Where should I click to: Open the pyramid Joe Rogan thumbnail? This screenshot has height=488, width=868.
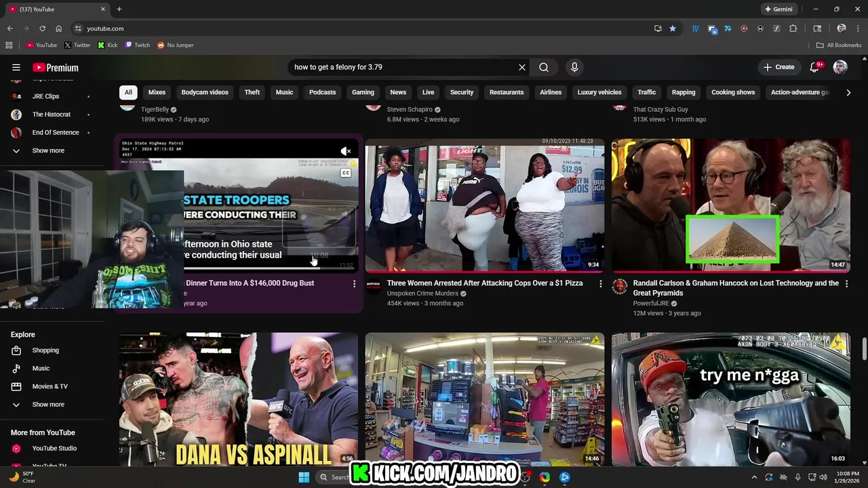(x=730, y=205)
